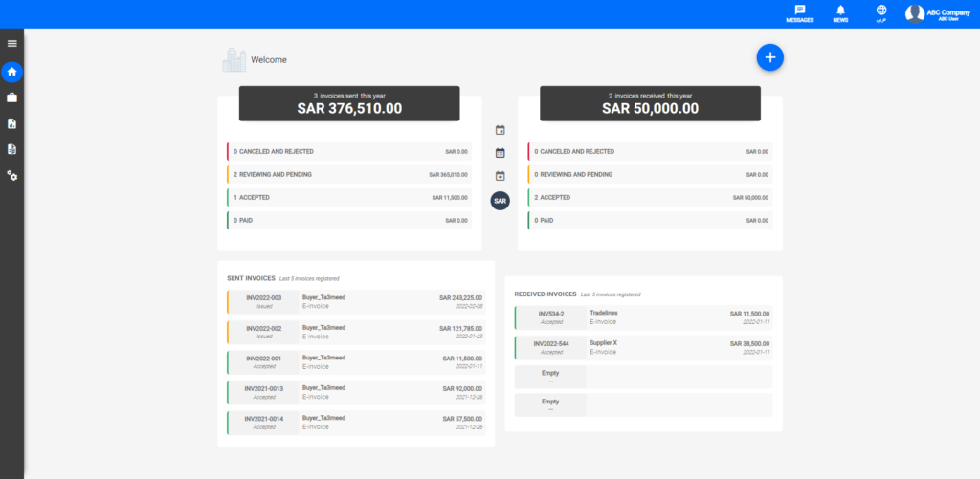Click the building icon beside Welcome
Image resolution: width=980 pixels, height=479 pixels.
[x=234, y=60]
